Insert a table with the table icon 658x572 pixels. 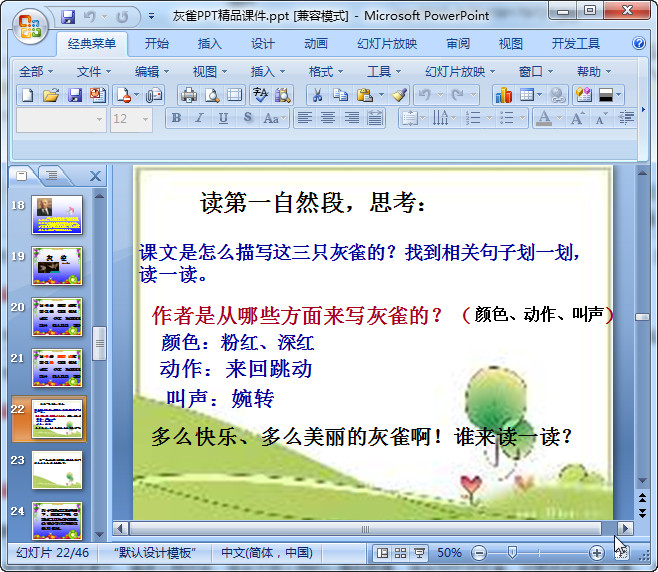527,95
